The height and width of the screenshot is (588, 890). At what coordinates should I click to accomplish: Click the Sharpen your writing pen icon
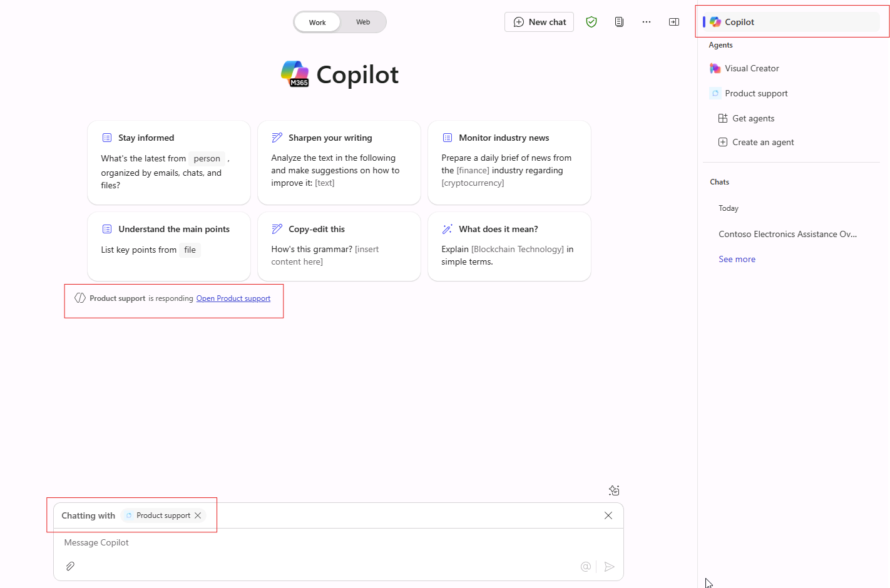pos(277,138)
